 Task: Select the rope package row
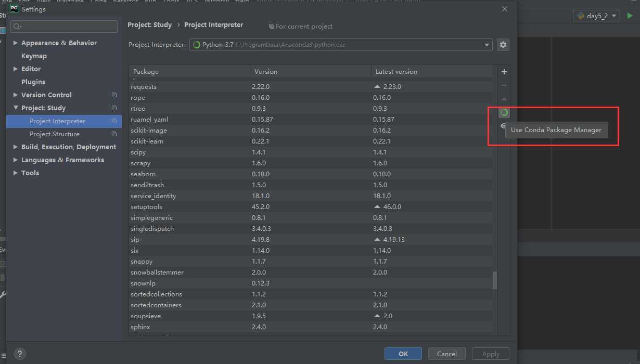[311, 98]
